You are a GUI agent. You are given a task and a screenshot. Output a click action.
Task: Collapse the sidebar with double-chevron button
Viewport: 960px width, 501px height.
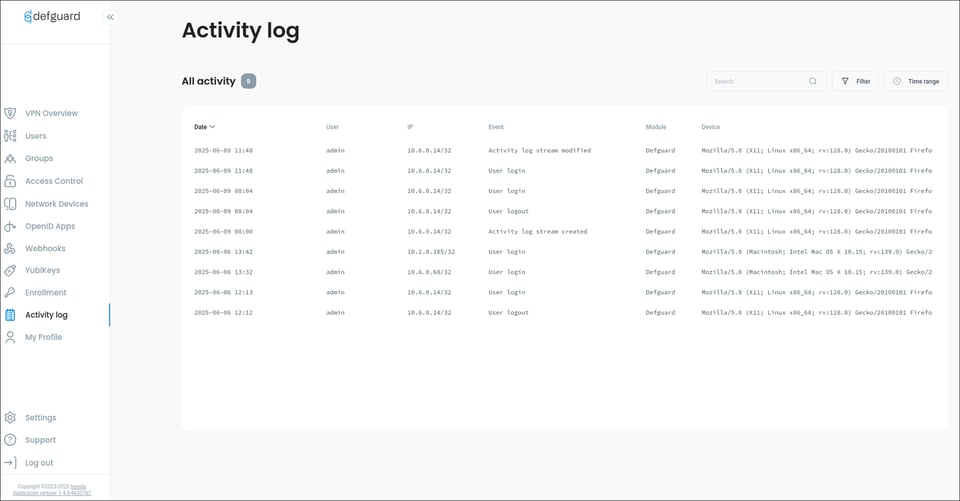pyautogui.click(x=110, y=17)
